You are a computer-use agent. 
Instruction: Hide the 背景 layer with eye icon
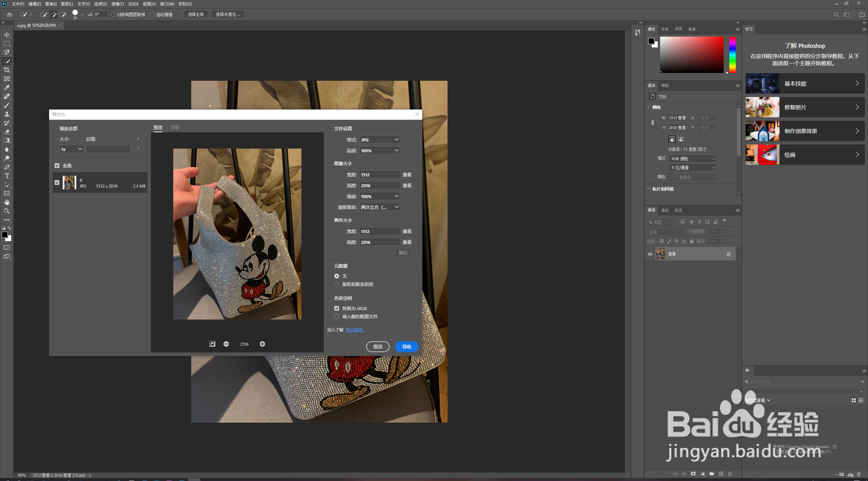point(650,254)
